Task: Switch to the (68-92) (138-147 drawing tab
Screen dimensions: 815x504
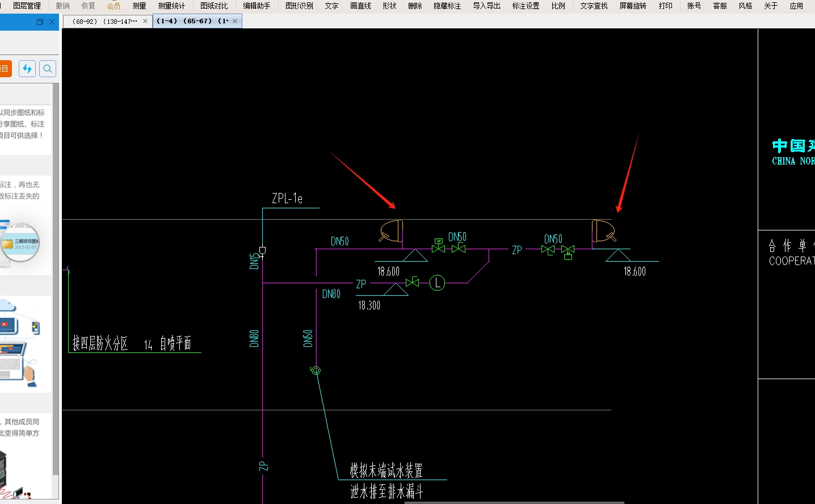Action: tap(104, 21)
